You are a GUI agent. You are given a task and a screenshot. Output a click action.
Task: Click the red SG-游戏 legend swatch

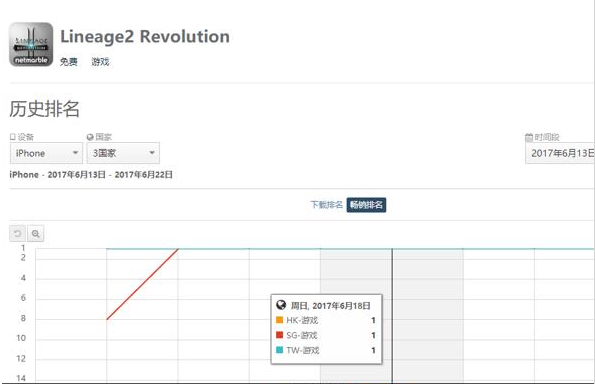tap(280, 335)
